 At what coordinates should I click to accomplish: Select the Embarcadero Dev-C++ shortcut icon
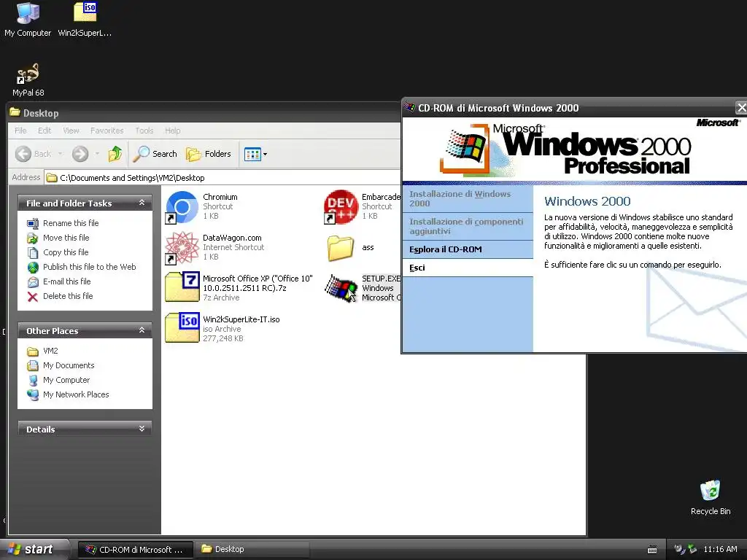click(x=340, y=206)
